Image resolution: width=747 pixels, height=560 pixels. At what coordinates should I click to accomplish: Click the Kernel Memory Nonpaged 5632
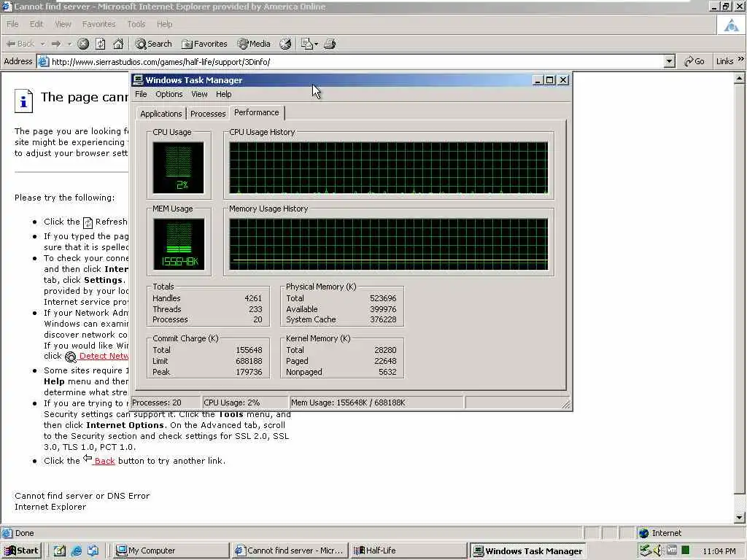[x=387, y=372]
